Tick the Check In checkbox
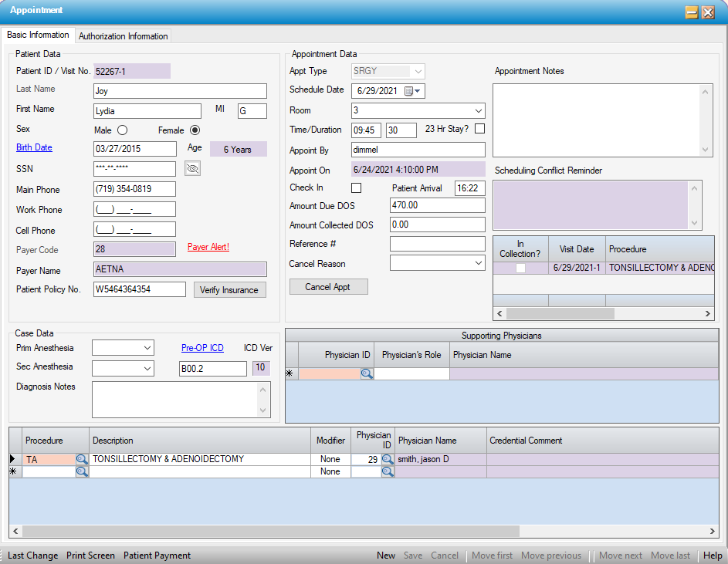Image resolution: width=728 pixels, height=564 pixels. pyautogui.click(x=357, y=187)
